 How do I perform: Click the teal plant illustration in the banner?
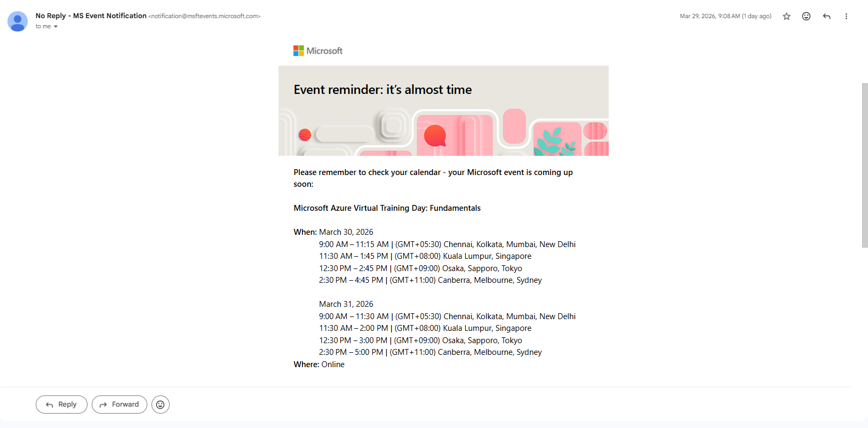click(x=556, y=141)
